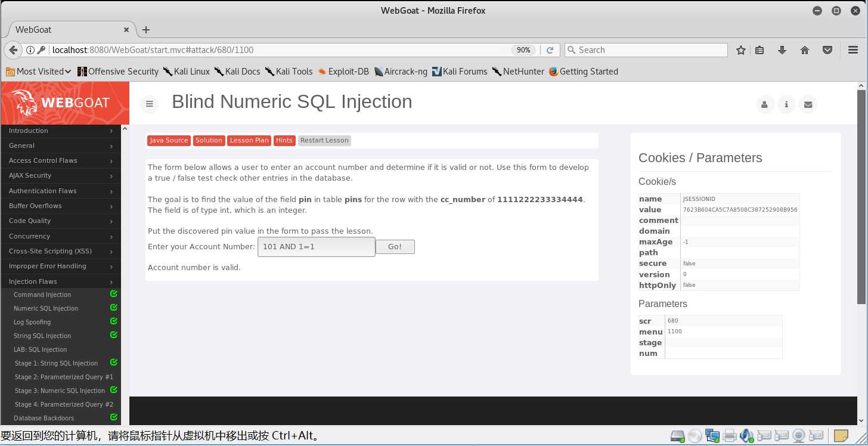This screenshot has height=446, width=868.
Task: Collapse the Injection Flaws section
Action: click(x=60, y=281)
